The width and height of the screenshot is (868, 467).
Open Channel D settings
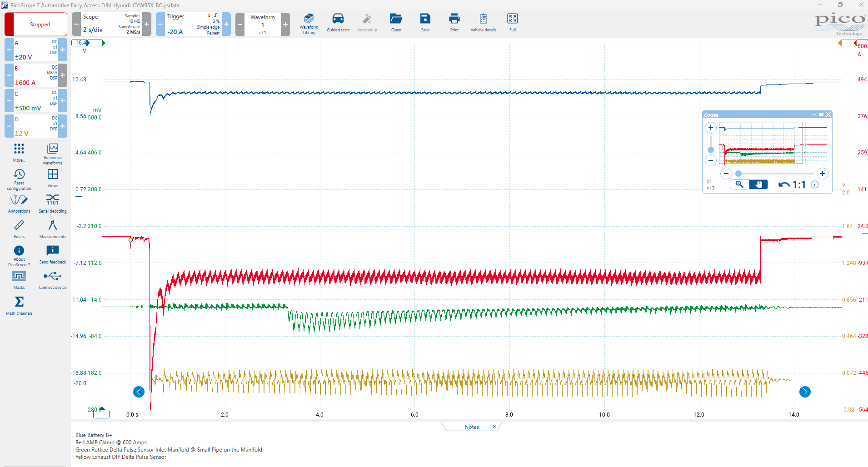click(36, 126)
